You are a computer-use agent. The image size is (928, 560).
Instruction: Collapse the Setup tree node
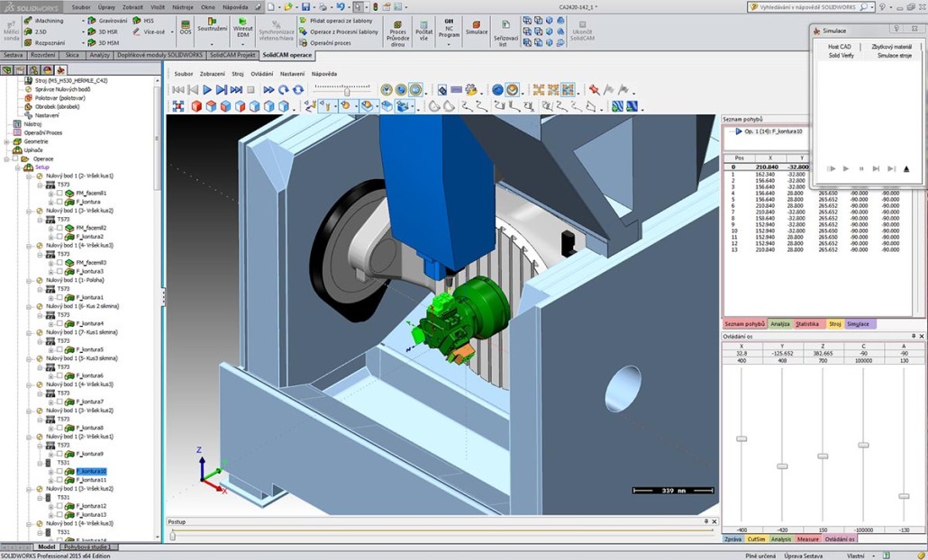18,167
